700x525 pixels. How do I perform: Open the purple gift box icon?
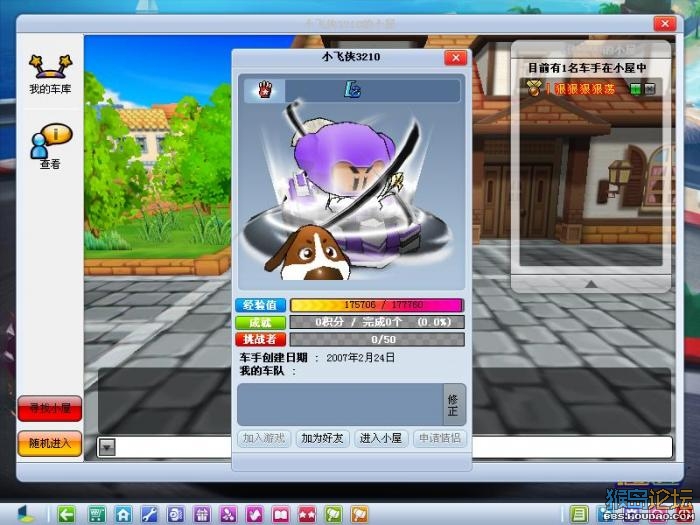tap(202, 514)
